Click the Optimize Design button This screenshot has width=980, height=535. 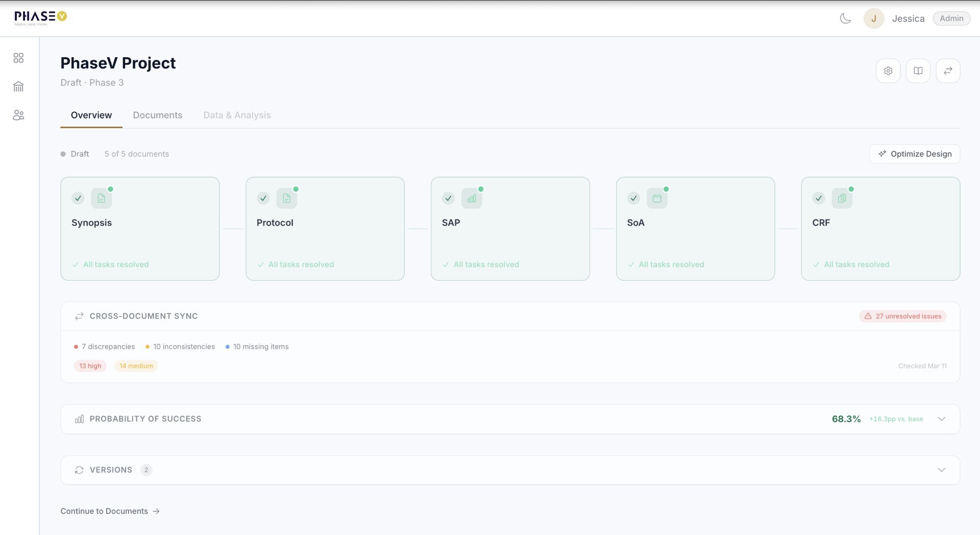[x=915, y=154]
